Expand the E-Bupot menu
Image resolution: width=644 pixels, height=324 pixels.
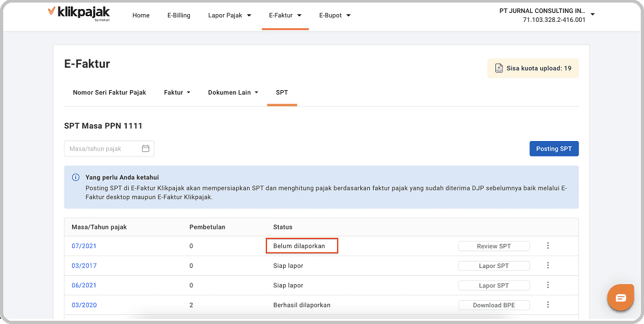click(335, 15)
